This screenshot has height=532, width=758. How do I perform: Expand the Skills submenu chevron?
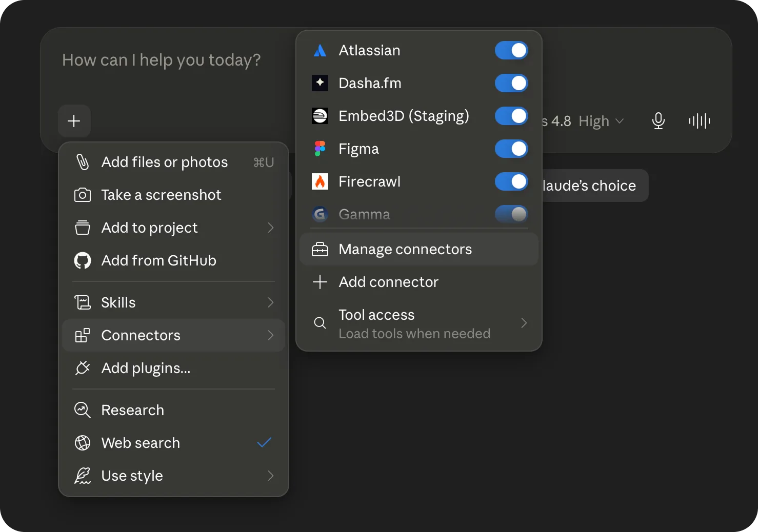[271, 302]
